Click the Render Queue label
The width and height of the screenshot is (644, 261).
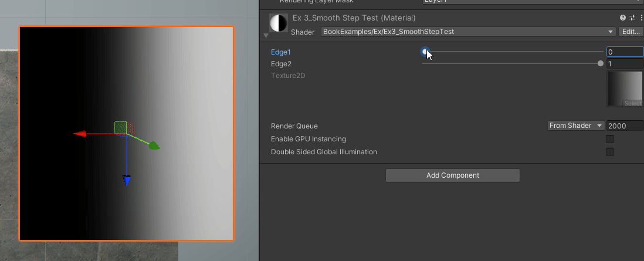294,126
